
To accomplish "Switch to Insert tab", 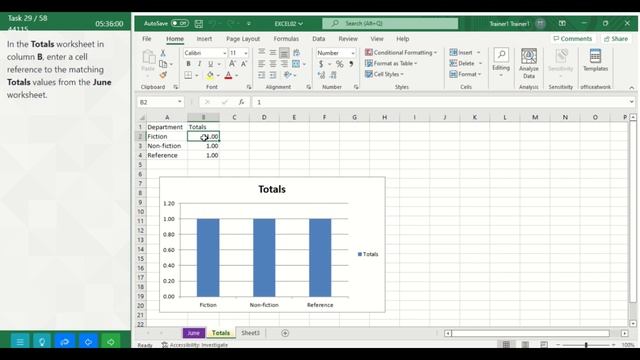I will [x=204, y=39].
